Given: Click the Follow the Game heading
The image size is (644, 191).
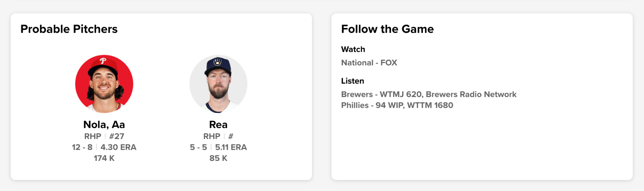Looking at the screenshot, I should click(387, 29).
